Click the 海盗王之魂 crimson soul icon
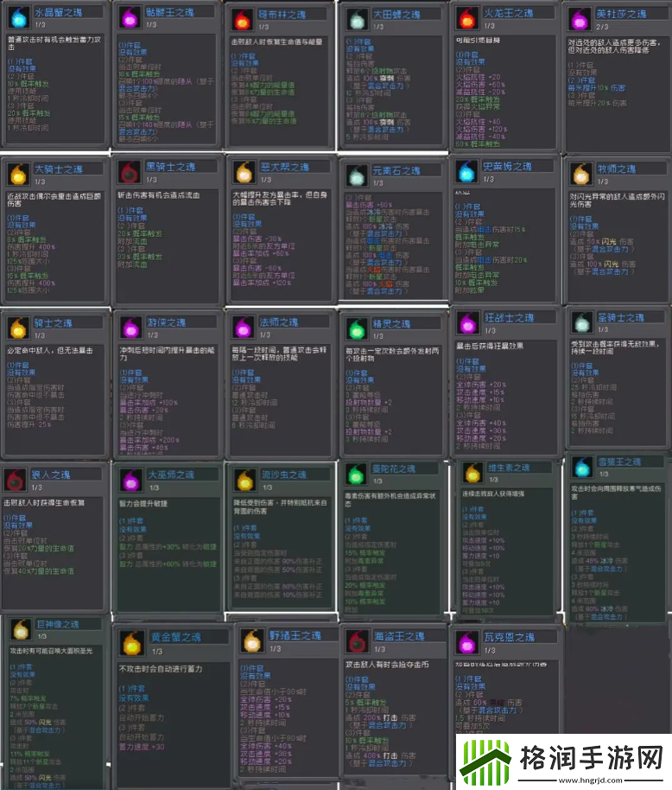672x790 pixels. pyautogui.click(x=355, y=641)
